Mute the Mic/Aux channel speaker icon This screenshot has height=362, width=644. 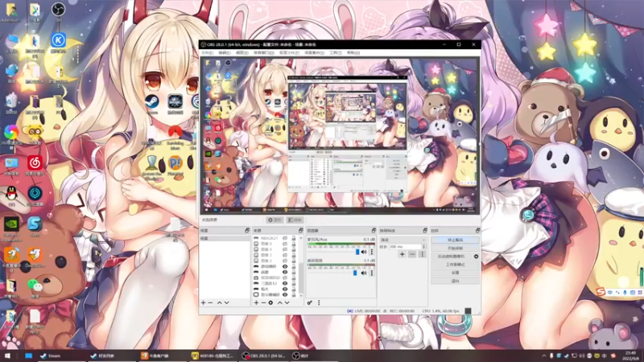pos(364,252)
